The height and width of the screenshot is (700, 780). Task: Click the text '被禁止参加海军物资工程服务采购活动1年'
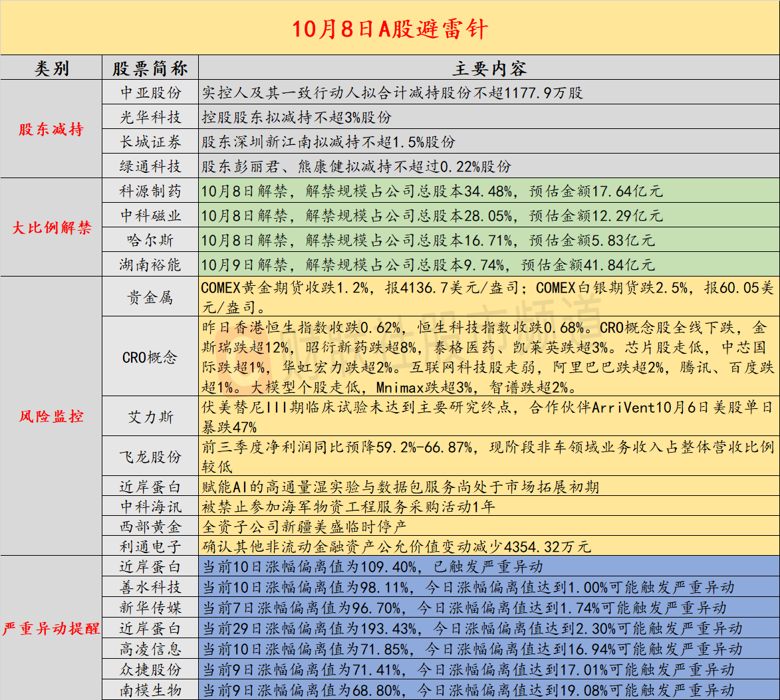[348, 507]
